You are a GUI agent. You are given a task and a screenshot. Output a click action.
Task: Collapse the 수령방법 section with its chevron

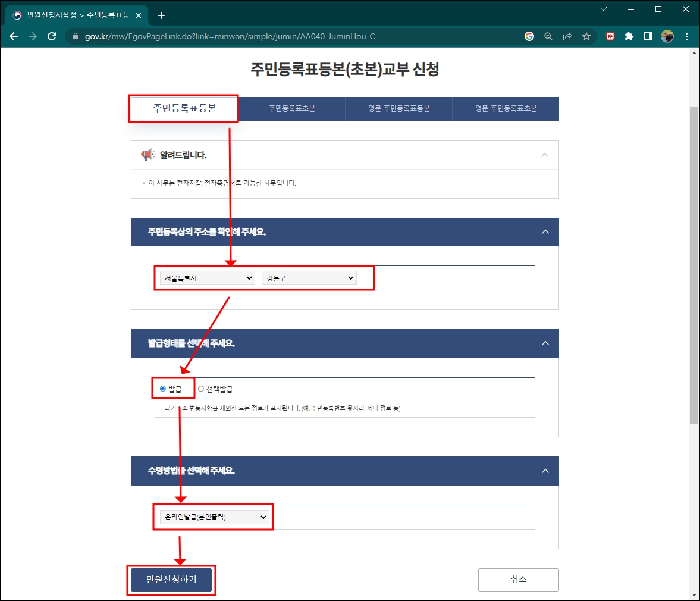545,471
